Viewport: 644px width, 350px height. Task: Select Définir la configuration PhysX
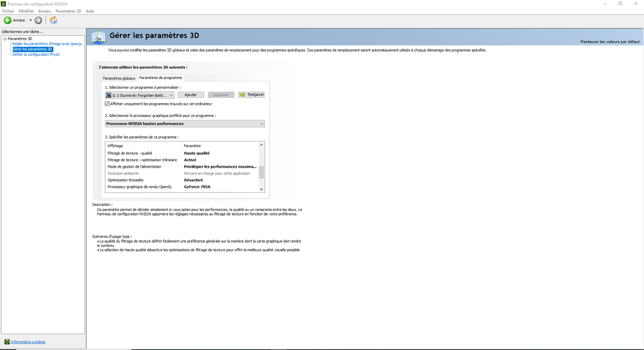pos(36,54)
